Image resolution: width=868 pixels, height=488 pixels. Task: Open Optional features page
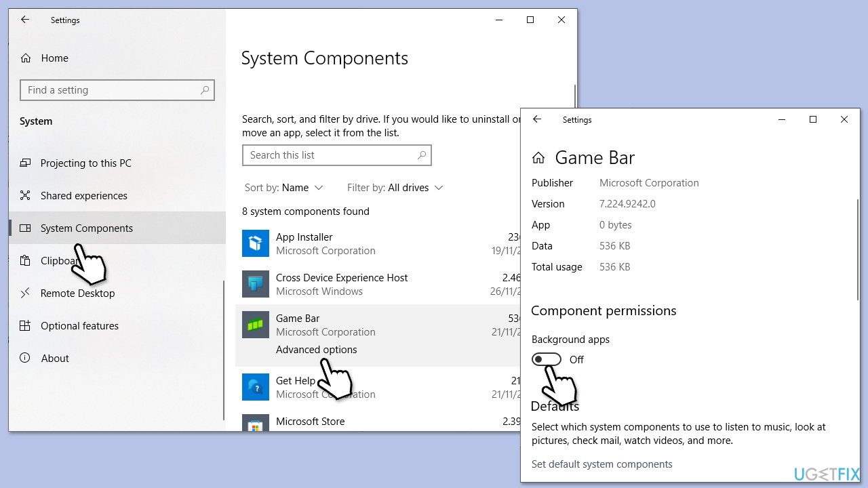(x=79, y=326)
